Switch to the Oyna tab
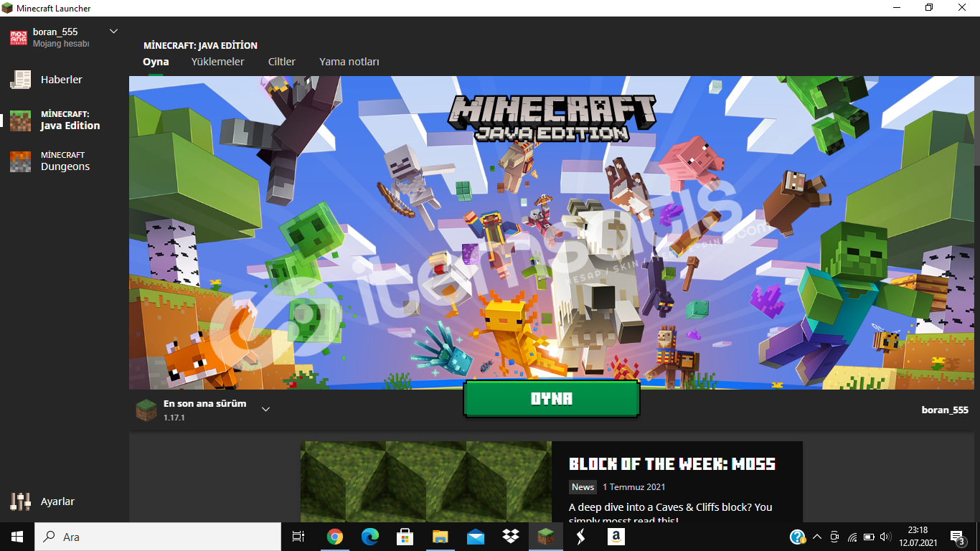Screen dimensions: 980x551 156,62
